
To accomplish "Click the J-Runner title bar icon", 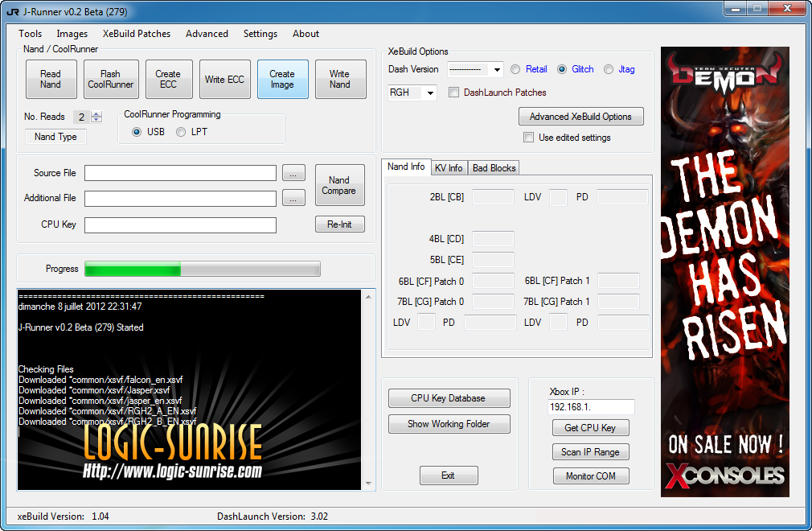I will [x=11, y=12].
